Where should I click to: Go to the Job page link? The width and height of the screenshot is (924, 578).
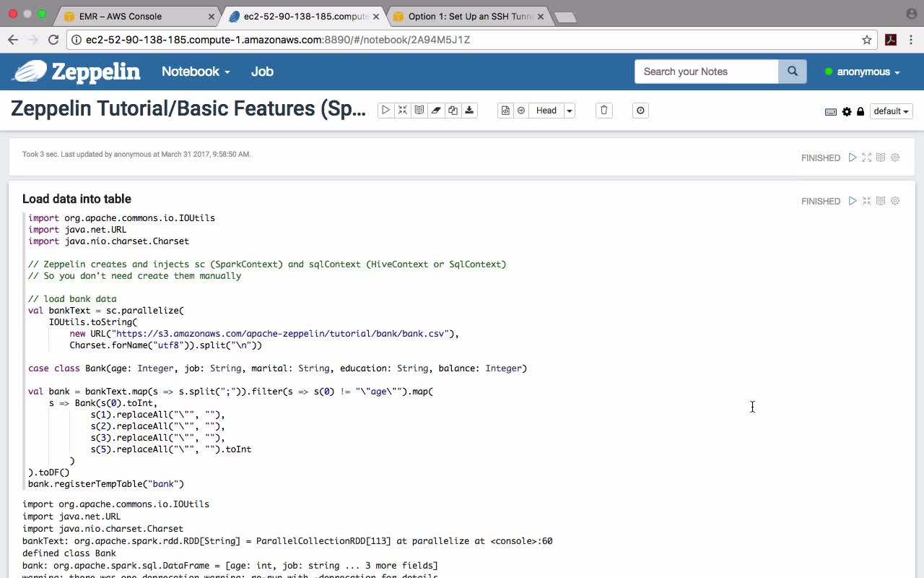[x=262, y=72]
